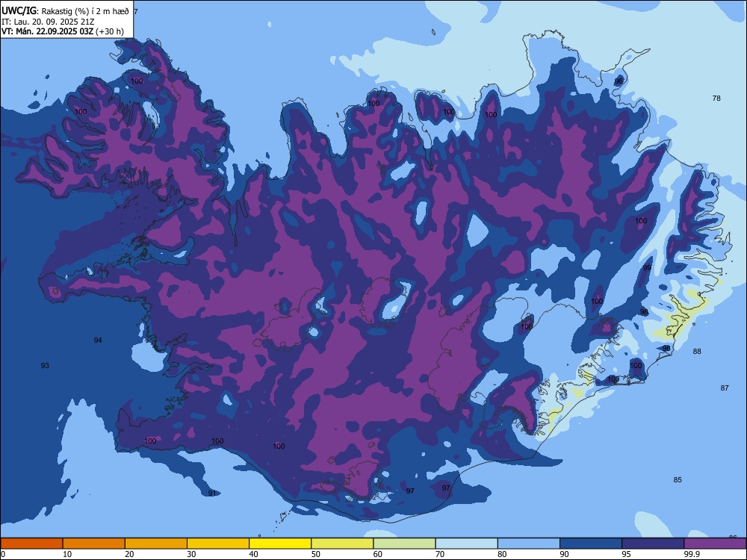
Task: Select the 'IT: Lau. 20. 09. 2025 21Z' line
Action: [x=48, y=22]
